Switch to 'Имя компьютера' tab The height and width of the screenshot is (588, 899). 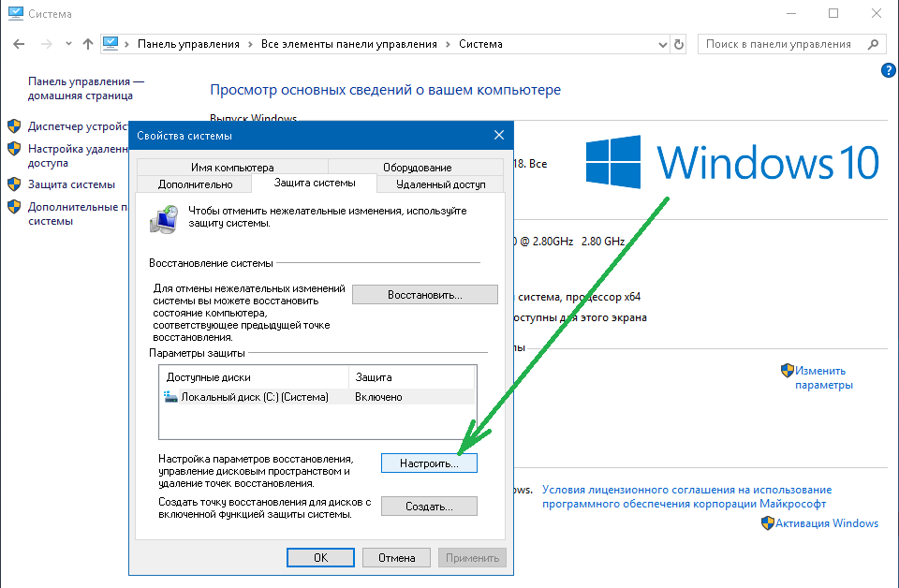pyautogui.click(x=232, y=167)
